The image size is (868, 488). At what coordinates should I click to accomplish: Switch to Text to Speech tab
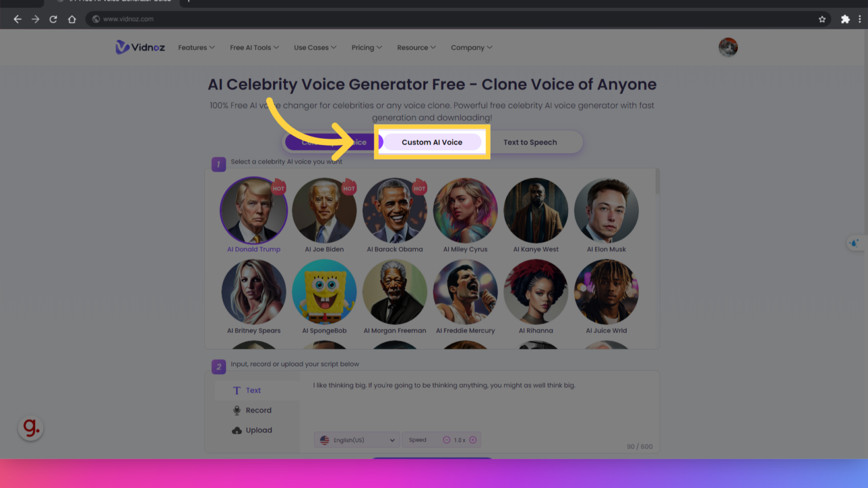[530, 142]
